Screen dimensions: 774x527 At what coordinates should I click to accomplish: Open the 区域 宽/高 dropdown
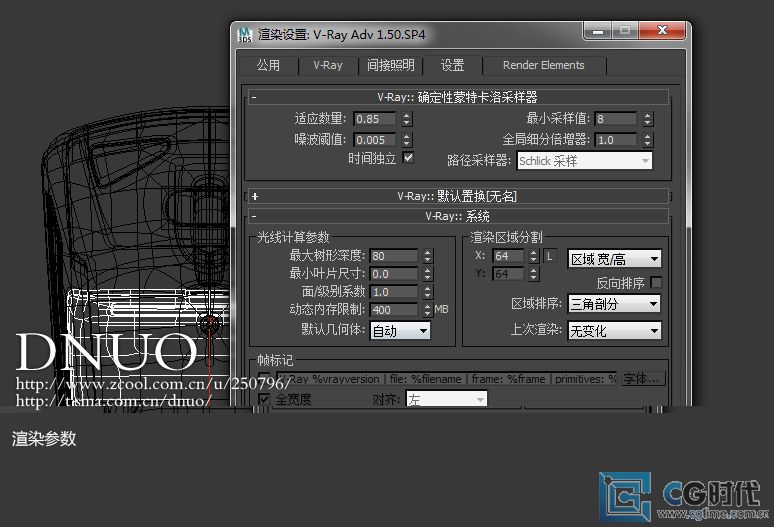point(615,259)
